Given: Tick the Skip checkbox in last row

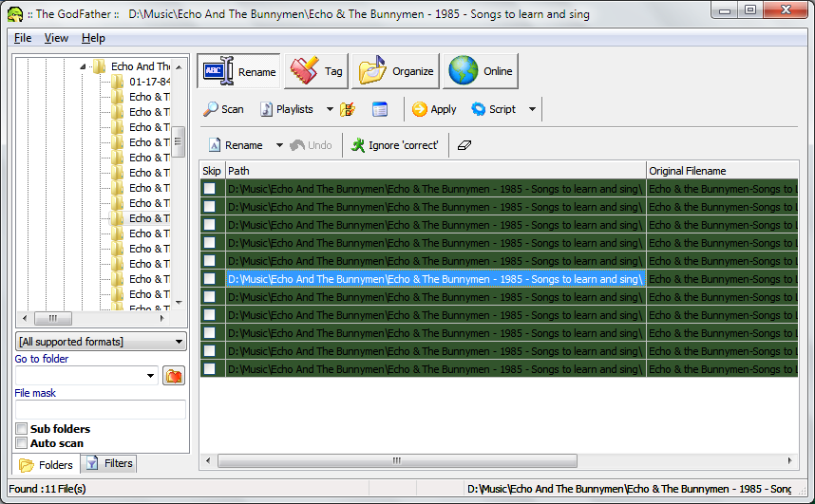Looking at the screenshot, I should [x=210, y=369].
